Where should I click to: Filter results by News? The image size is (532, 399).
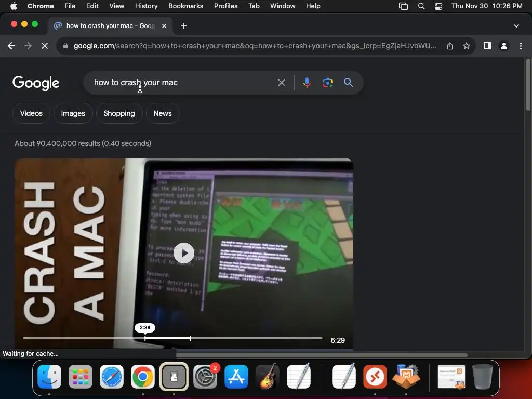coord(163,113)
